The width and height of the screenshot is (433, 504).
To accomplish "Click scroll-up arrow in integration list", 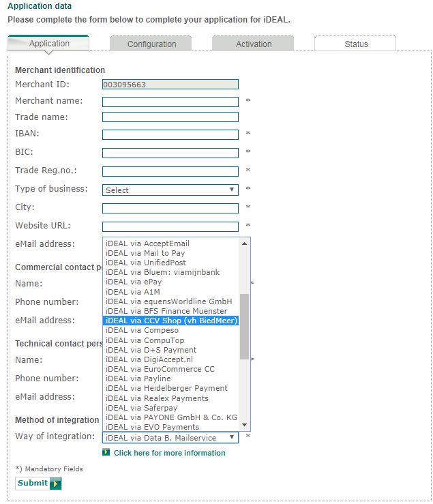I will coord(244,243).
